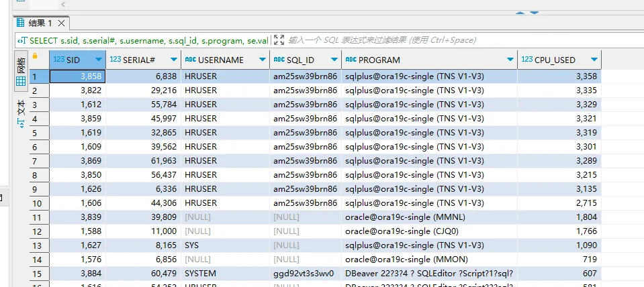Click the SERIAL# column header
The image size is (644, 287).
[x=143, y=60]
